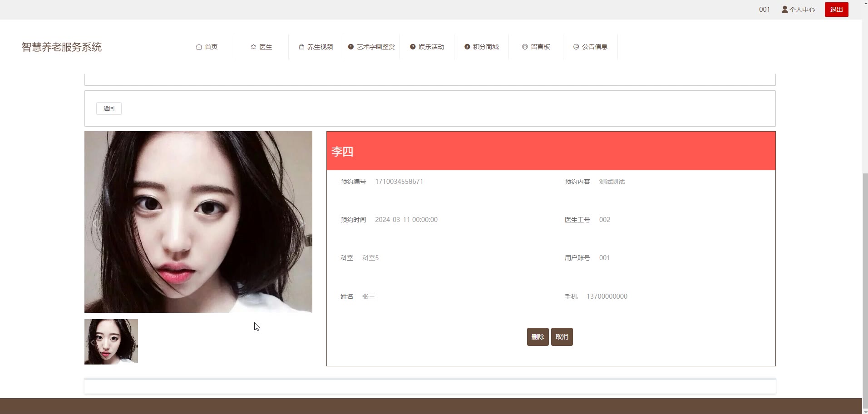
Task: Click the appointment time 2024-03-11 00:00:00
Action: (406, 220)
